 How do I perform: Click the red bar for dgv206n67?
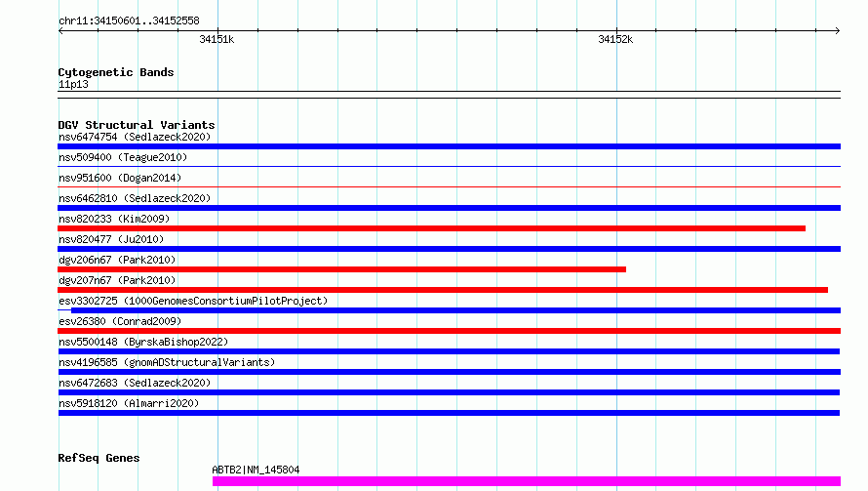[x=341, y=269]
